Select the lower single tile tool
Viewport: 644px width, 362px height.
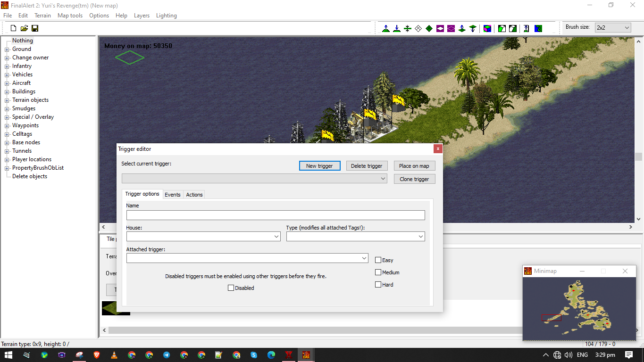[x=473, y=28]
